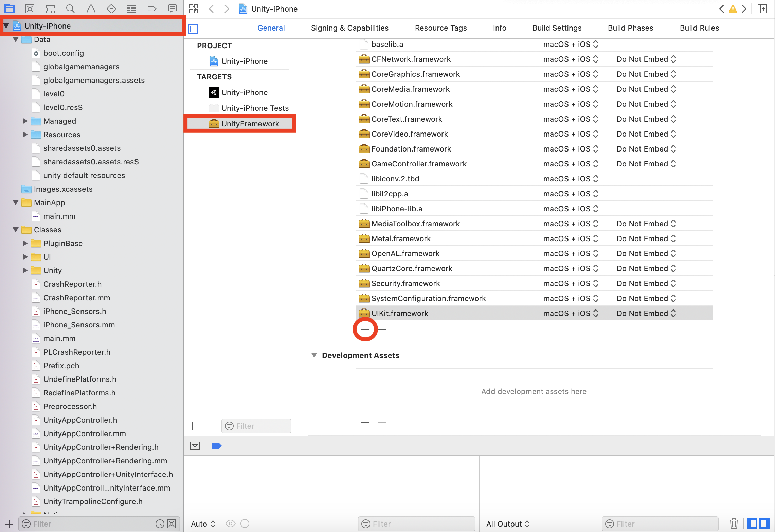Open embed dropdown for Metal.framework
This screenshot has width=775, height=532.
point(646,238)
